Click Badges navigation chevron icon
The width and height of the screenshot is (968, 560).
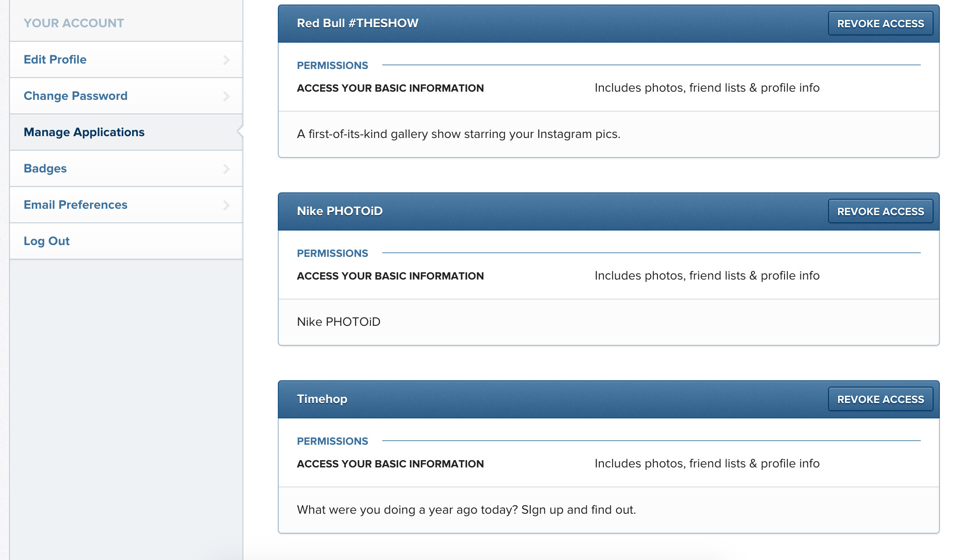pos(226,169)
